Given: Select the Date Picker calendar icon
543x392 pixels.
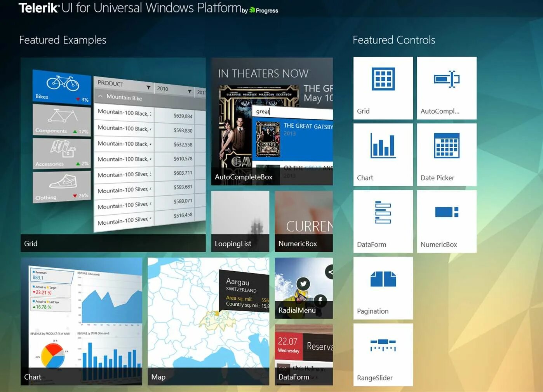Looking at the screenshot, I should click(x=447, y=146).
